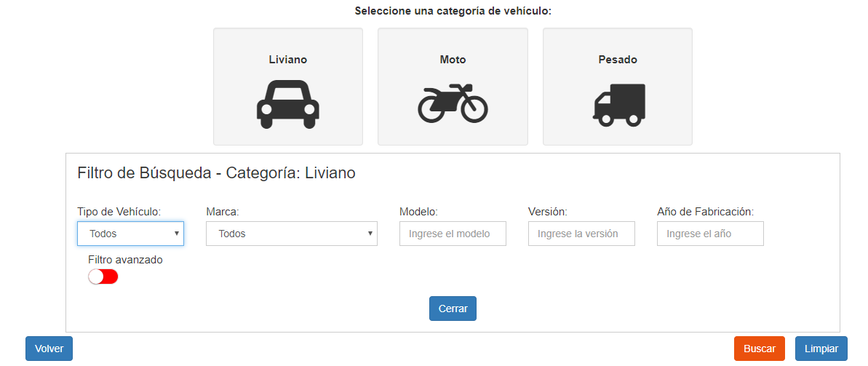Focus the Modelo input field

tap(453, 234)
